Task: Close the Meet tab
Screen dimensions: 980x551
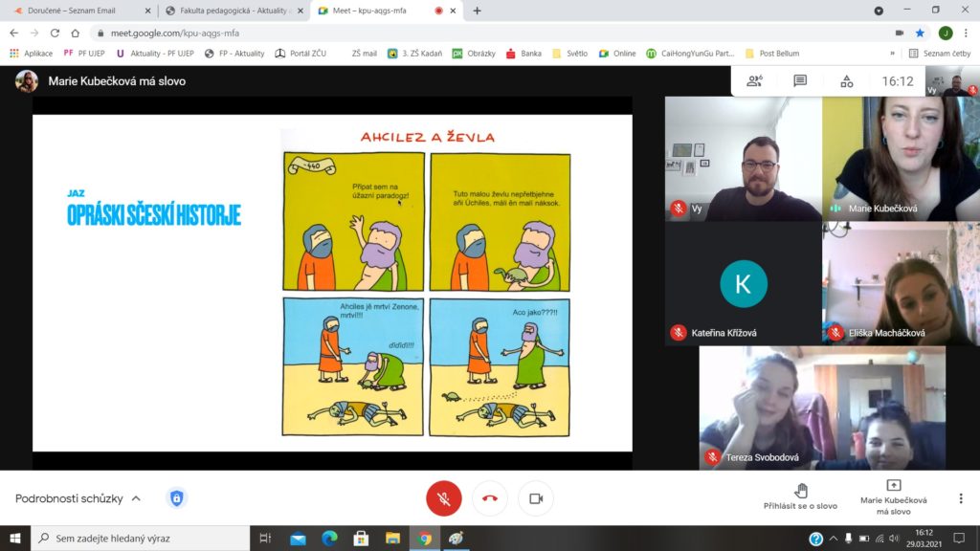Action: 453,11
